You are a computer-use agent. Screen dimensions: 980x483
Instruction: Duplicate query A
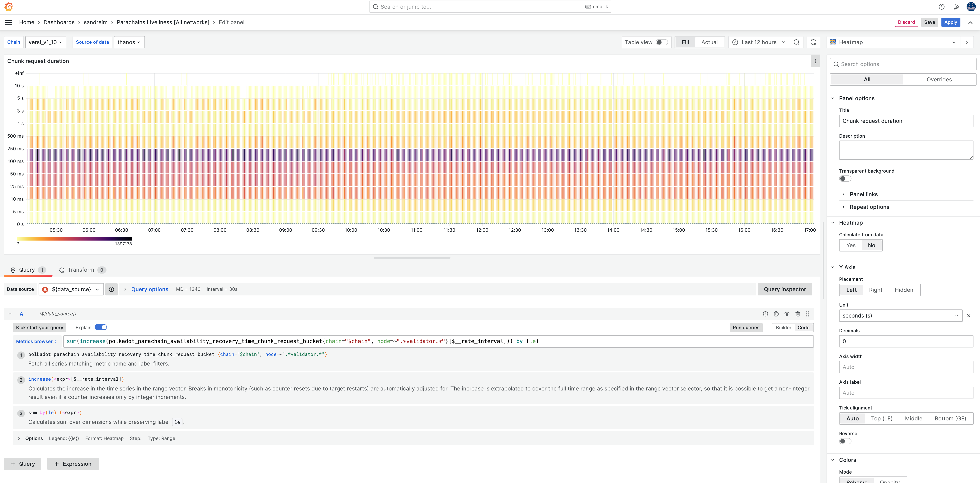(x=776, y=314)
